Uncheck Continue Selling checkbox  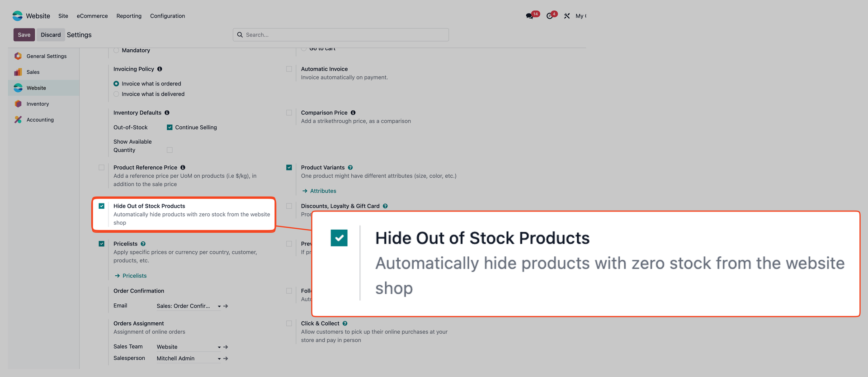pyautogui.click(x=170, y=127)
